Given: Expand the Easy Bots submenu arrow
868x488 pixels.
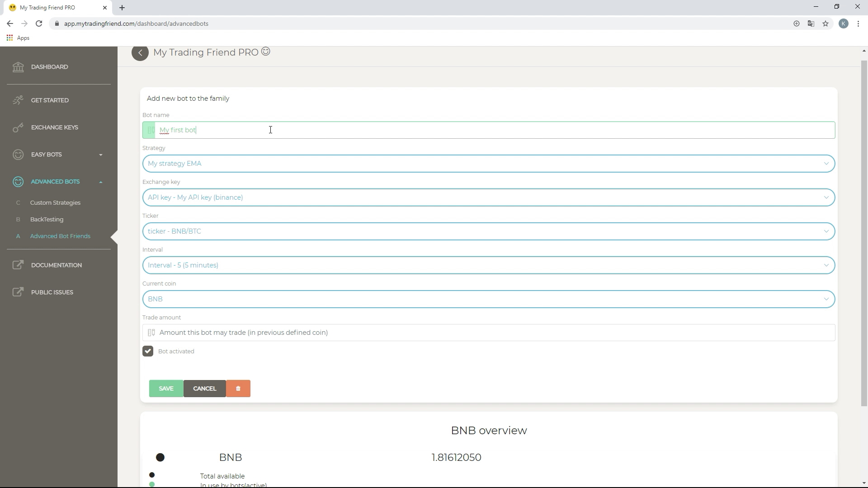Looking at the screenshot, I should (101, 155).
